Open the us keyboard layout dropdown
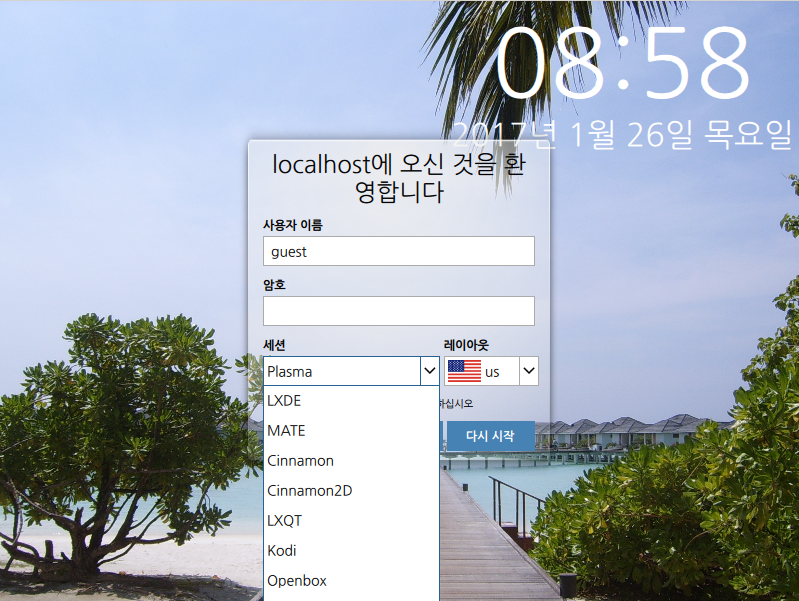The height and width of the screenshot is (601, 799). click(x=491, y=371)
